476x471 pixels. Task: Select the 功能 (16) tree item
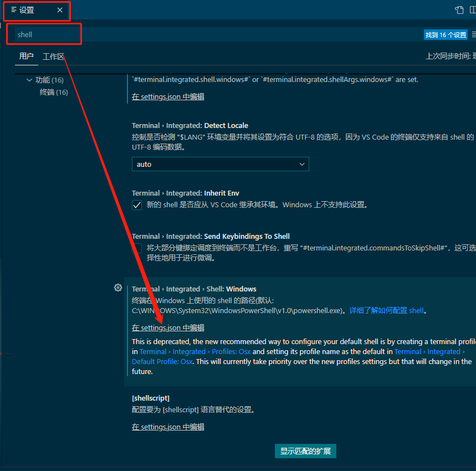pos(50,80)
